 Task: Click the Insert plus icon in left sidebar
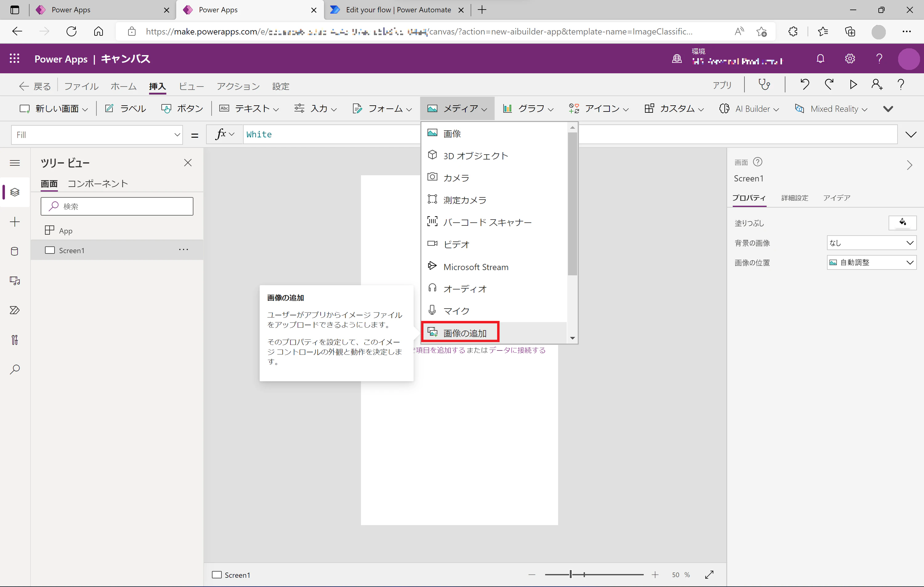14,222
